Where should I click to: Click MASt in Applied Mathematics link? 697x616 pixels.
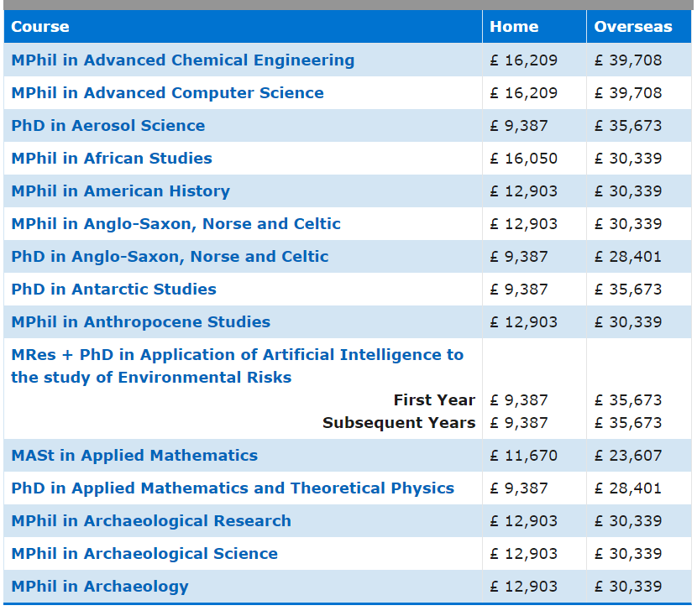[134, 456]
